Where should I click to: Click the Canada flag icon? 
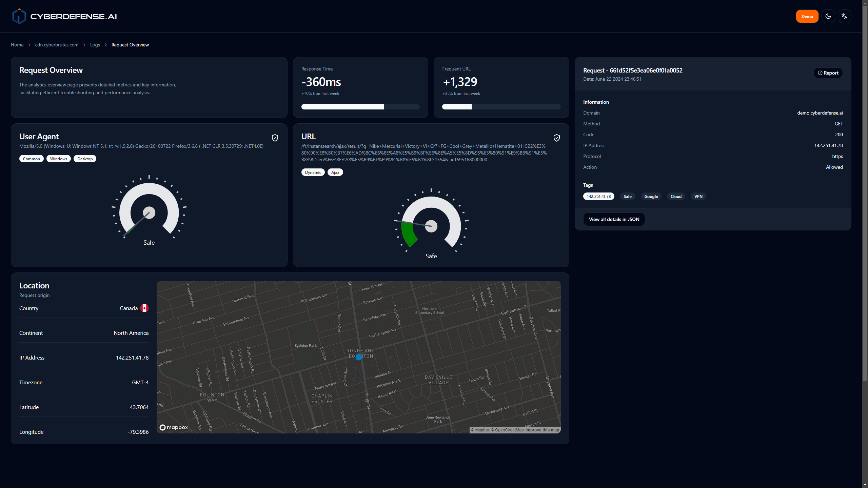click(144, 308)
